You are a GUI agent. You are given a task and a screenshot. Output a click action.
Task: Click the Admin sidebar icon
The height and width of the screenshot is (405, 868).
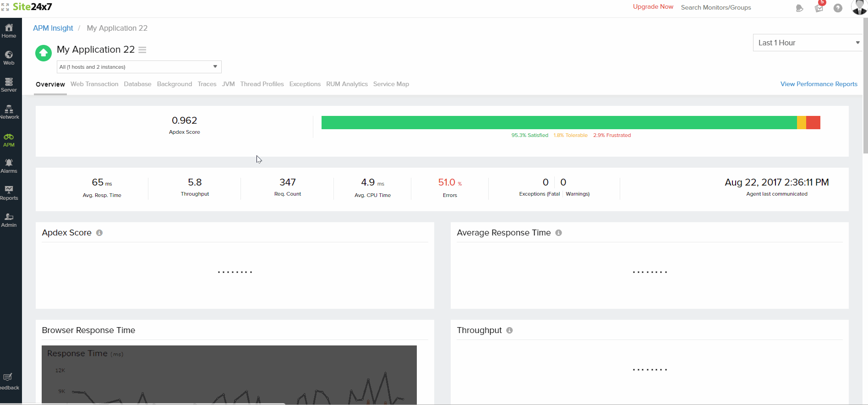(9, 220)
